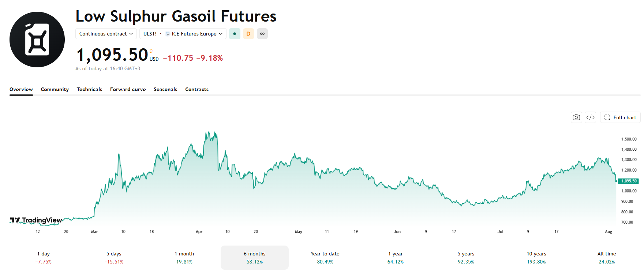Expand the Continuous contract dropdown
The image size is (644, 273).
[106, 34]
